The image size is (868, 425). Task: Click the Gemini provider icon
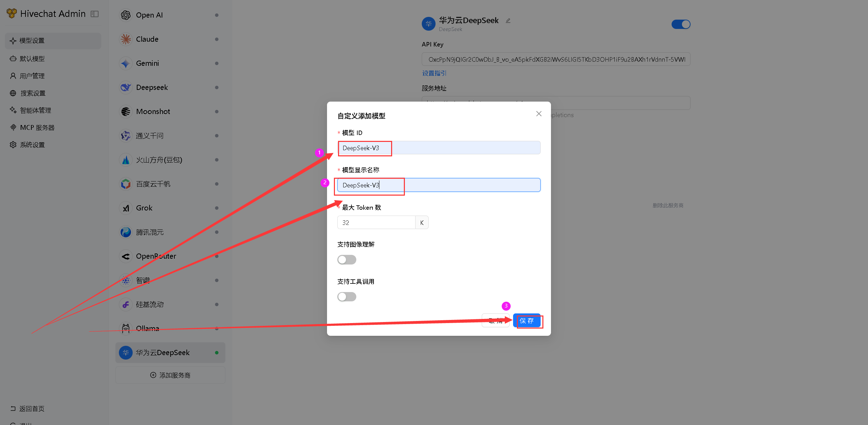[x=126, y=63]
